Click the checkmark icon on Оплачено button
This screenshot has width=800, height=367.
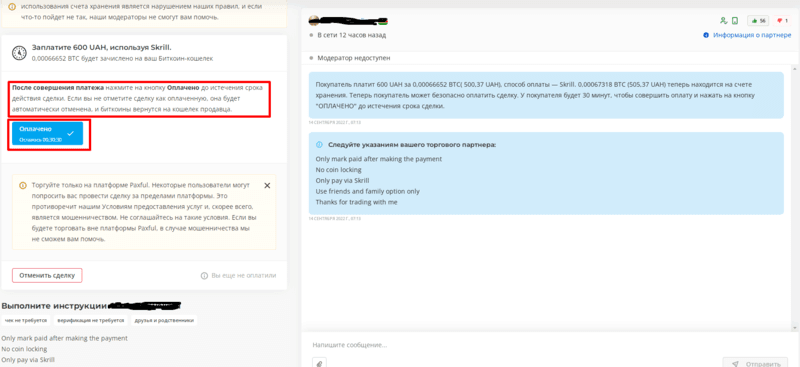coord(70,134)
